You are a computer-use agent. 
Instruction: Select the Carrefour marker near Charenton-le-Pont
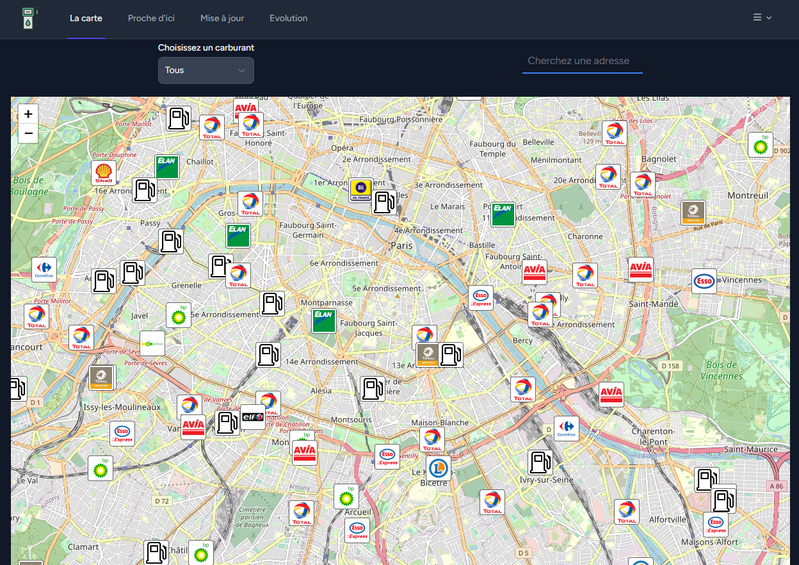(x=567, y=428)
